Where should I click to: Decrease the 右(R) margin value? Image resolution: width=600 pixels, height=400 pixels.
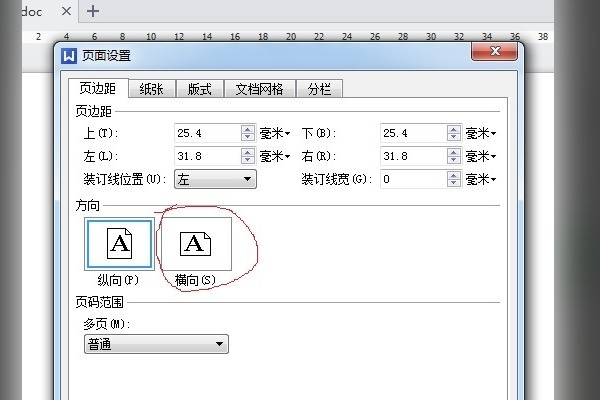(x=454, y=160)
